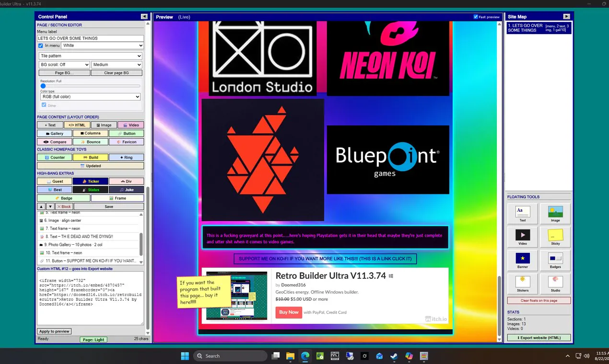Image resolution: width=609 pixels, height=364 pixels.
Task: Insert a Columns block
Action: (90, 134)
